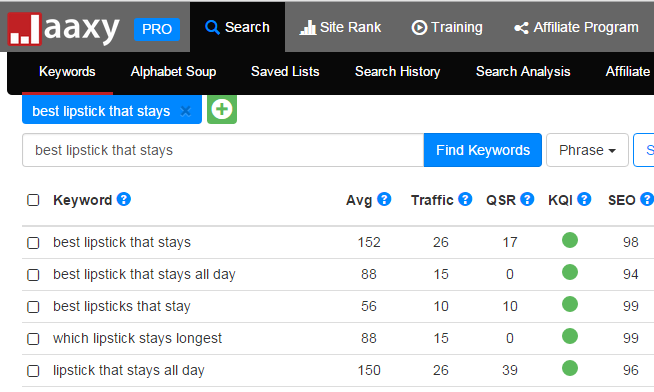The height and width of the screenshot is (392, 654).
Task: Close the 'best lipstick that stays' search tab
Action: pyautogui.click(x=186, y=111)
